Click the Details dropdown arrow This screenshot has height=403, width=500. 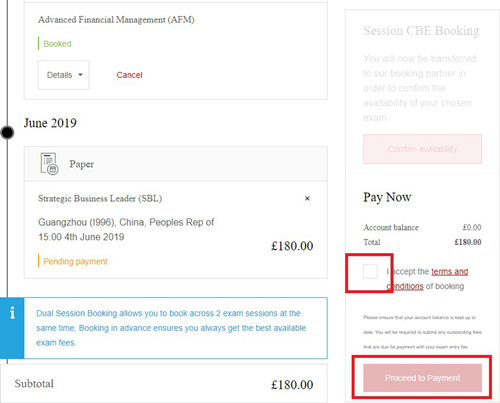tap(80, 75)
